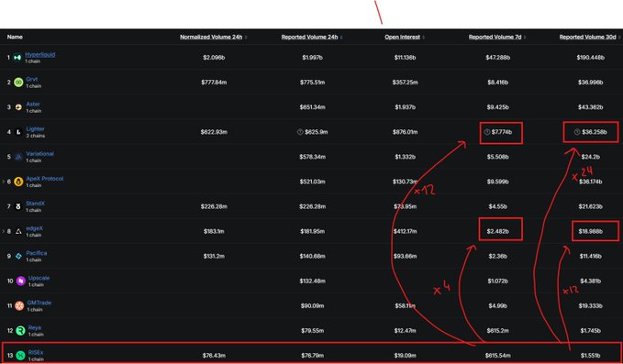Open the StandX protocol link
Viewport: 623px width, 364px height.
click(x=36, y=204)
